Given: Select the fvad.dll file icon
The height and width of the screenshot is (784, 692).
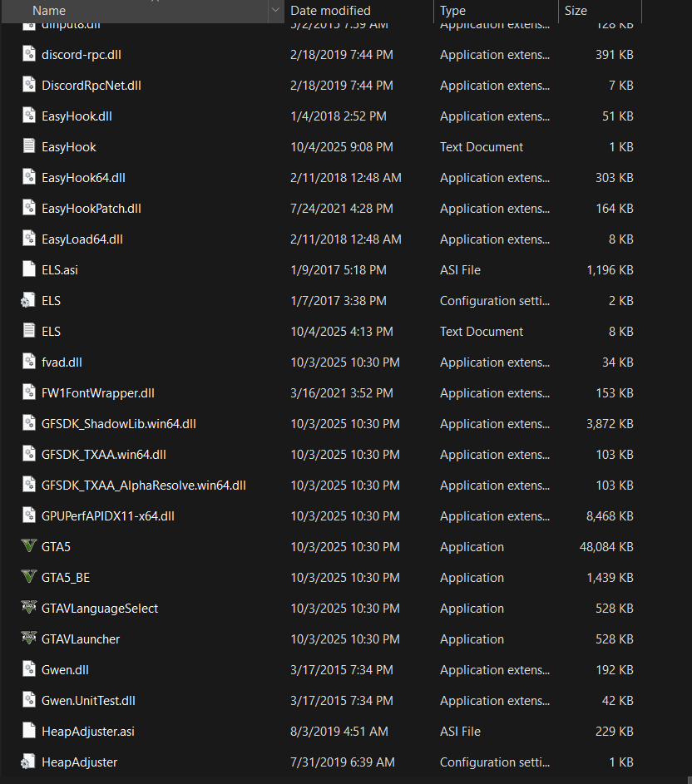Looking at the screenshot, I should [29, 362].
